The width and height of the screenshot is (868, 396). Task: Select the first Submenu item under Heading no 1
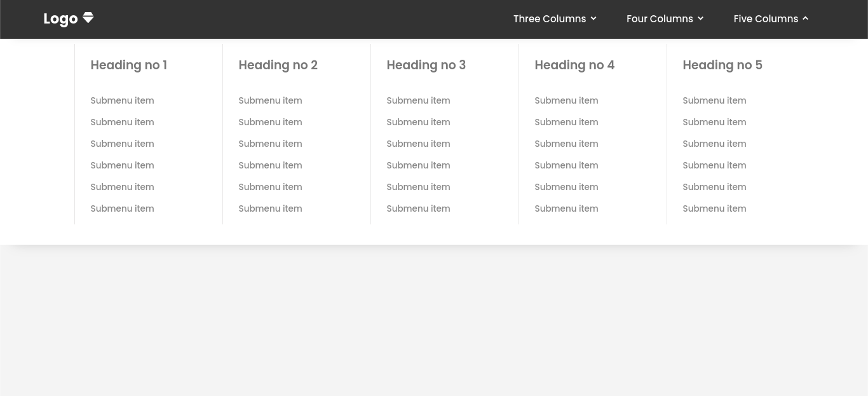click(122, 100)
